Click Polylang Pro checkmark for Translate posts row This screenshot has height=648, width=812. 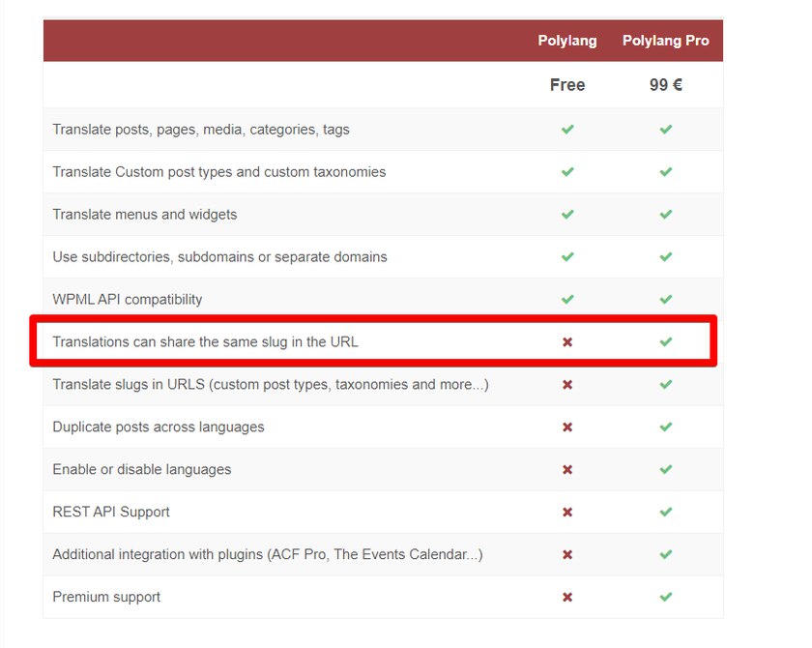pyautogui.click(x=666, y=129)
